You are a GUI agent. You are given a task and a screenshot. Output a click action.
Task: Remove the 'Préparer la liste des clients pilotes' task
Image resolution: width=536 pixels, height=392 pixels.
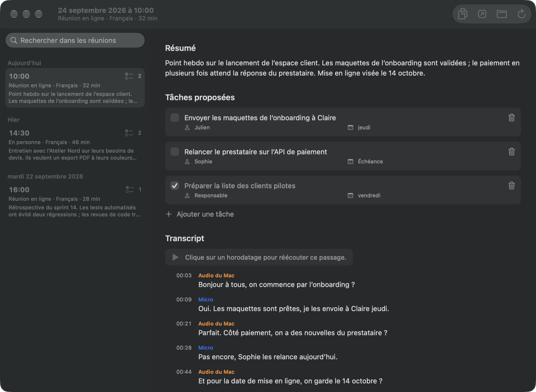coord(512,185)
